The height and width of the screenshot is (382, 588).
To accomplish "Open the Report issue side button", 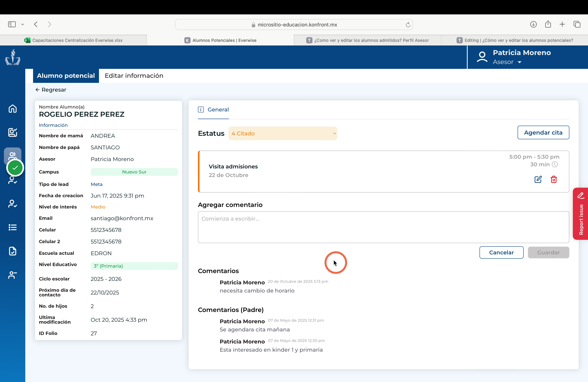I will coord(580,214).
